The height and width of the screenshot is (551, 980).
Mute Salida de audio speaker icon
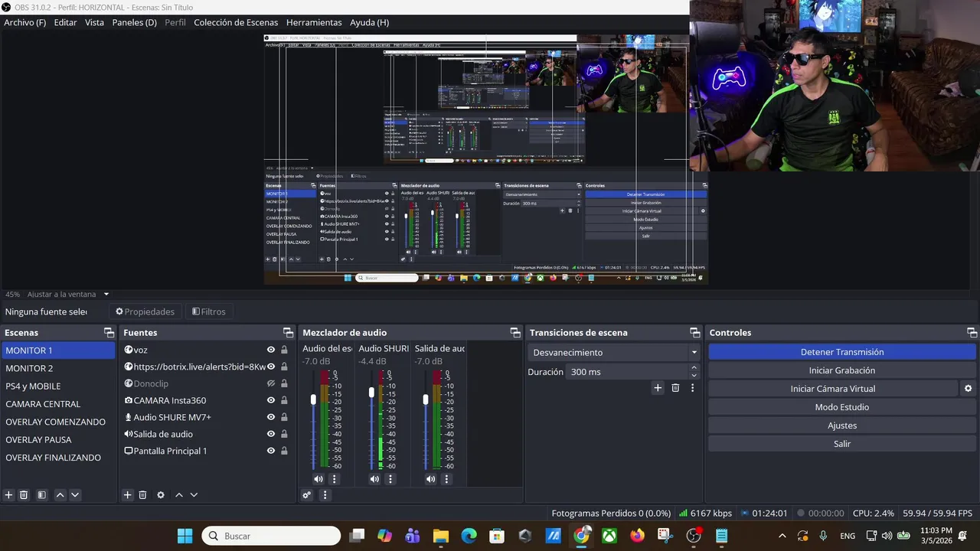click(431, 479)
